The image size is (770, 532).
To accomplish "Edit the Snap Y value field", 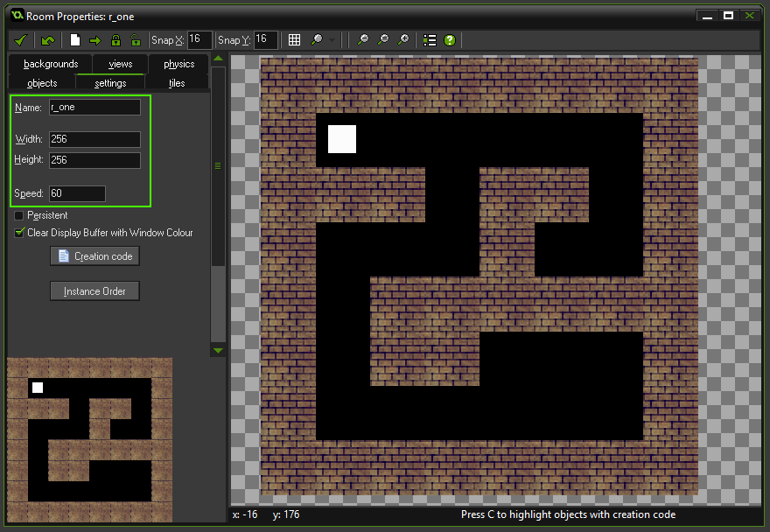I will click(x=266, y=39).
